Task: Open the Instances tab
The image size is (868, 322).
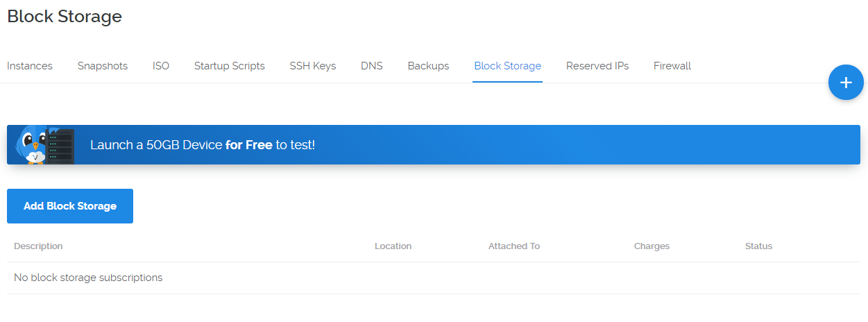Action: point(30,66)
